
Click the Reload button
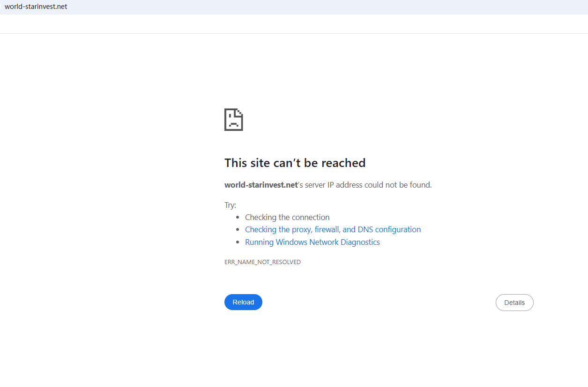click(x=243, y=302)
